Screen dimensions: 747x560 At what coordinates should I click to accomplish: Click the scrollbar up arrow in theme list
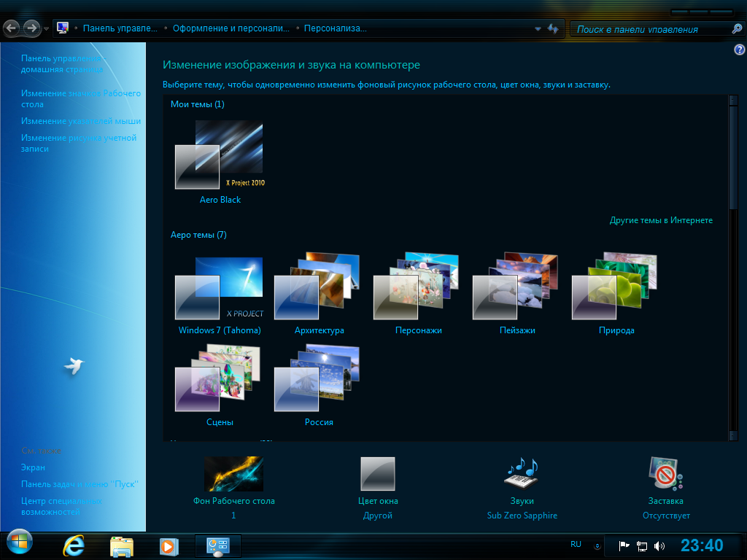(733, 101)
